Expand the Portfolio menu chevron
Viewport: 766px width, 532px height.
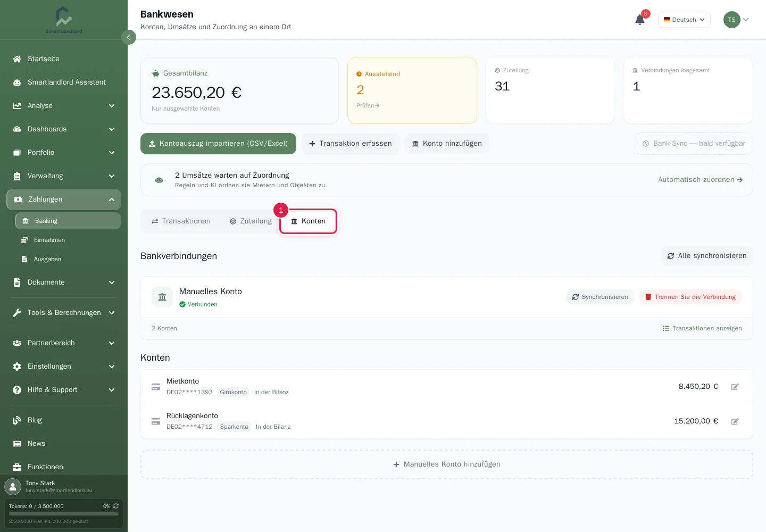click(112, 153)
